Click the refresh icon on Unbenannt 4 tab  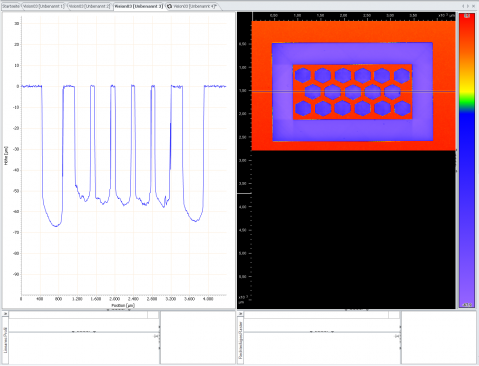[169, 6]
